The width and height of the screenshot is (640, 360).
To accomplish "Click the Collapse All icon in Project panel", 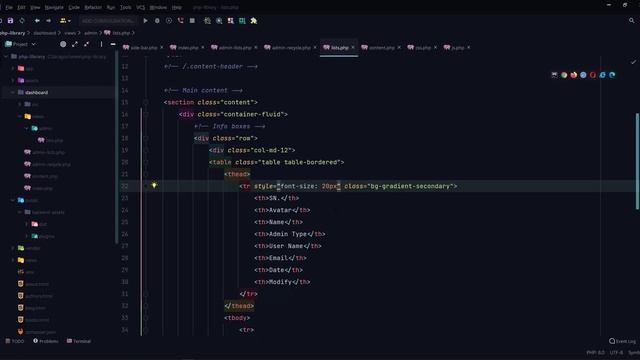I will tap(87, 44).
